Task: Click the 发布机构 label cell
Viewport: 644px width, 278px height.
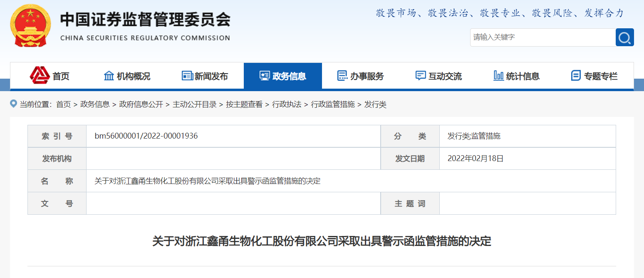Action: tap(57, 159)
